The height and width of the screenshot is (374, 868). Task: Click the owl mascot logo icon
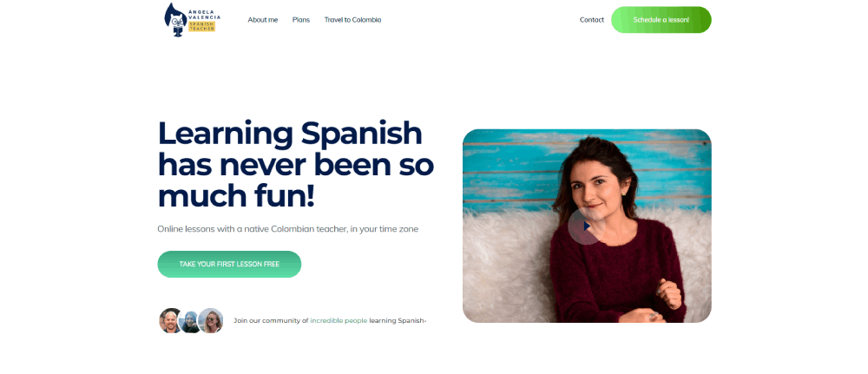[x=175, y=20]
